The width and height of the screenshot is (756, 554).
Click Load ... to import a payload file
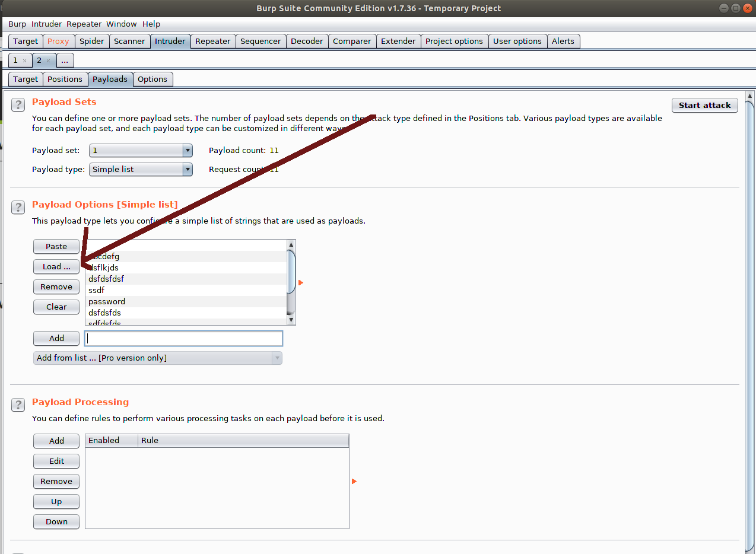[56, 266]
